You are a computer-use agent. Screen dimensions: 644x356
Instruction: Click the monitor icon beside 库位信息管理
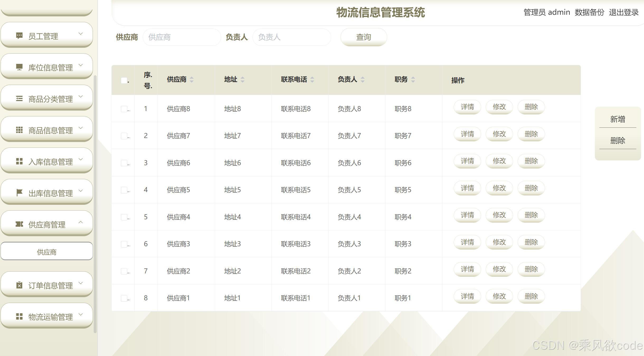click(19, 67)
